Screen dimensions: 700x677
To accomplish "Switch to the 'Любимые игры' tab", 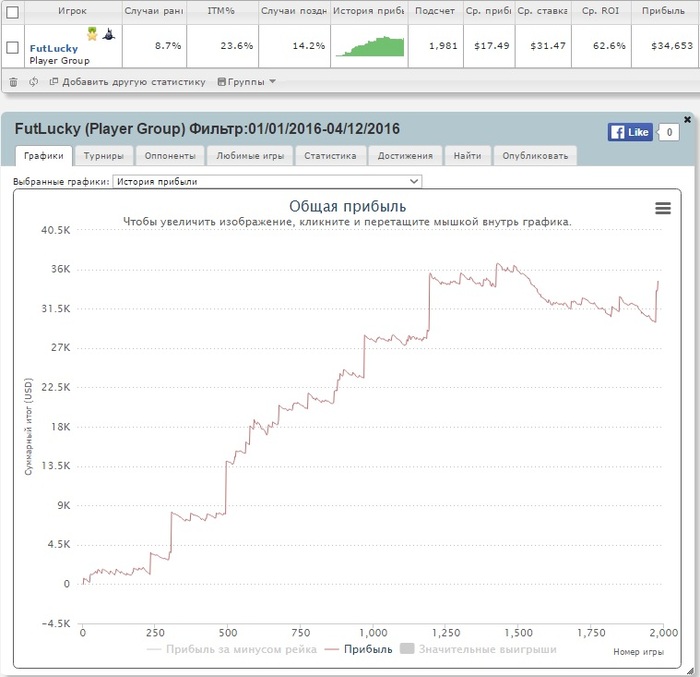I will point(250,156).
